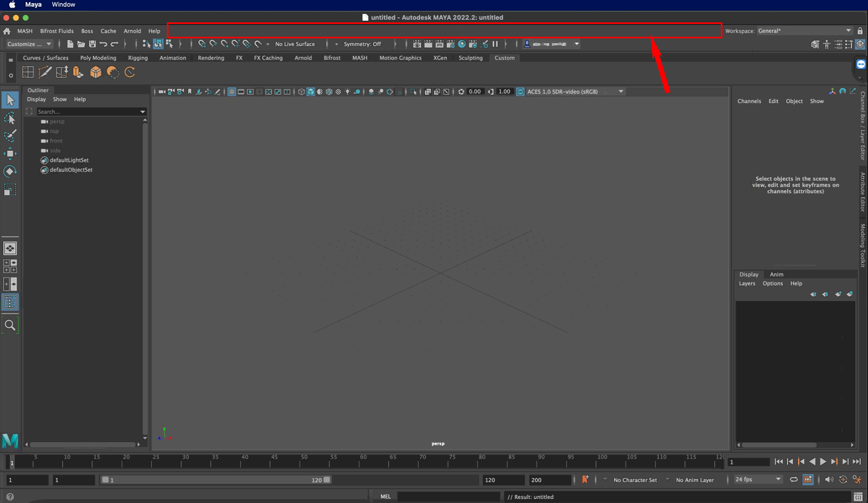This screenshot has height=503, width=868.
Task: Open the Arnold menu in the menu bar
Action: pyautogui.click(x=132, y=31)
